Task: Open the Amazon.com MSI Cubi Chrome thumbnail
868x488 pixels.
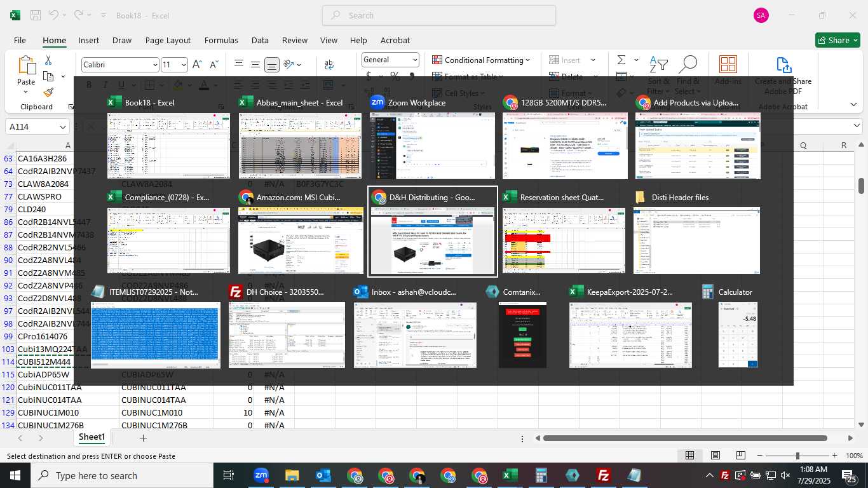Action: pos(300,240)
